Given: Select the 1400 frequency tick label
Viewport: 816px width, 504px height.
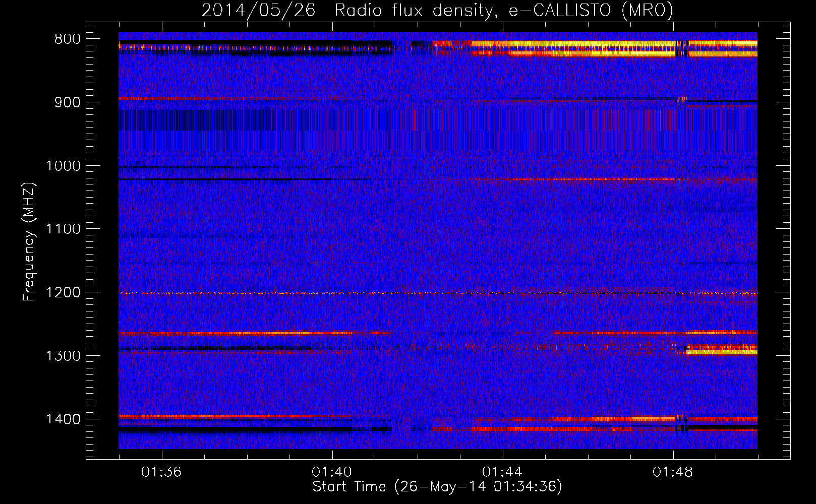Looking at the screenshot, I should (63, 419).
